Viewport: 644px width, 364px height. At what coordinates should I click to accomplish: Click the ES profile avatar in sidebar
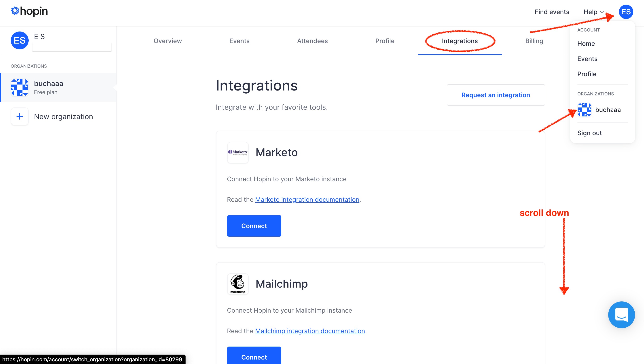tap(19, 40)
